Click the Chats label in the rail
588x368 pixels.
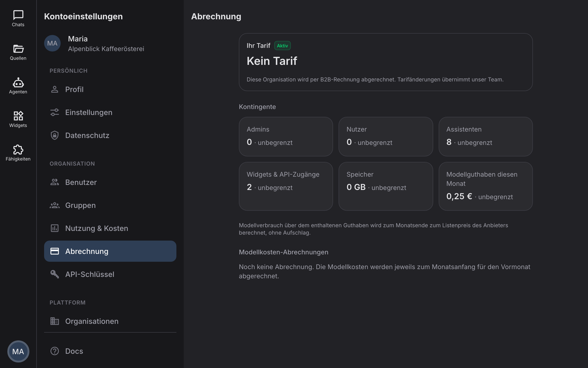(18, 25)
